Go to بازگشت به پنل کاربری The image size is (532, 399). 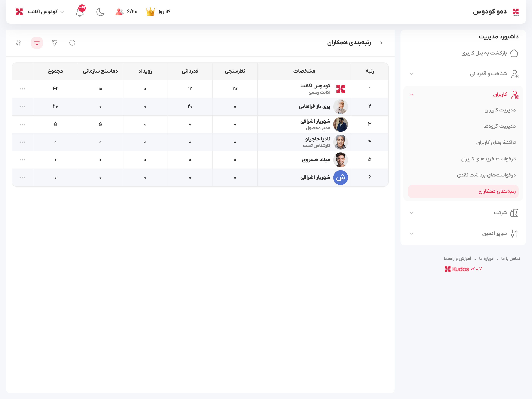pyautogui.click(x=484, y=53)
